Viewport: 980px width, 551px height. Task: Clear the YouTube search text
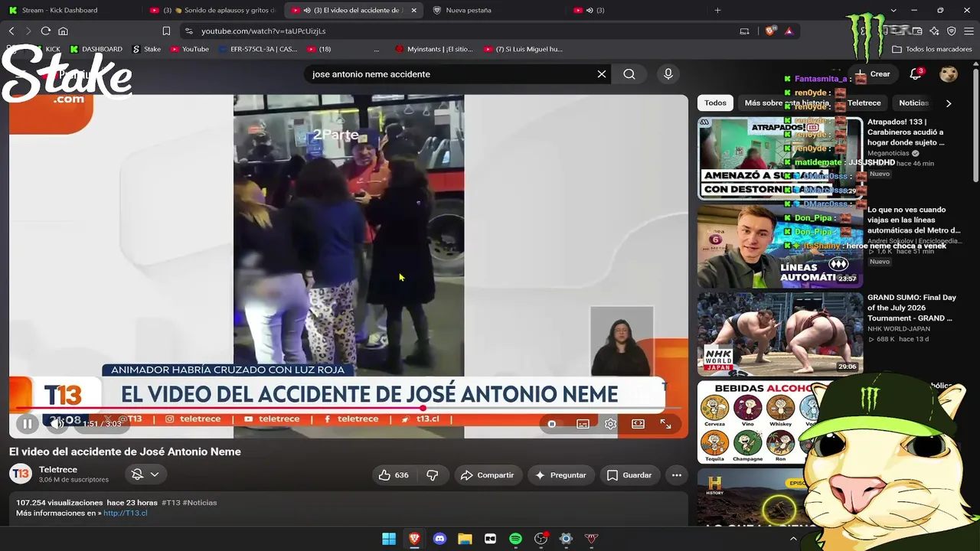tap(602, 74)
